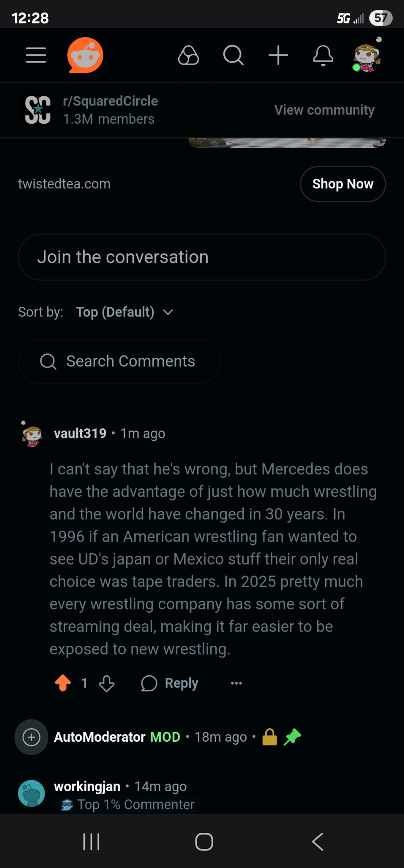Tap Join the conversation box
404x868 pixels.
pos(202,257)
